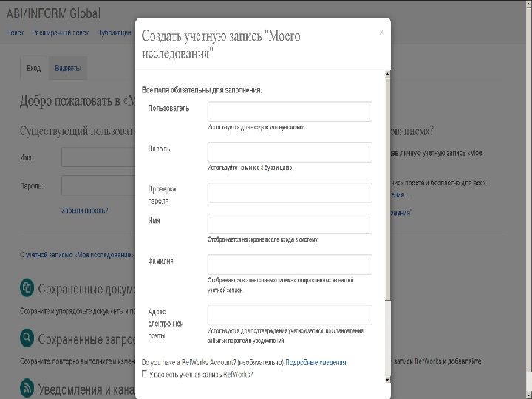
Task: Click the text 'Все поля обязательны для заполнения.'
Action: click(x=202, y=90)
